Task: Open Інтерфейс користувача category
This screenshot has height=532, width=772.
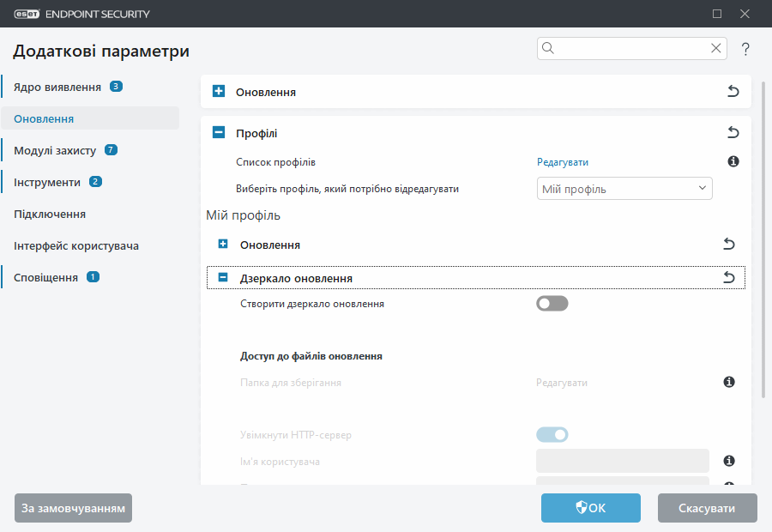Action: point(76,245)
